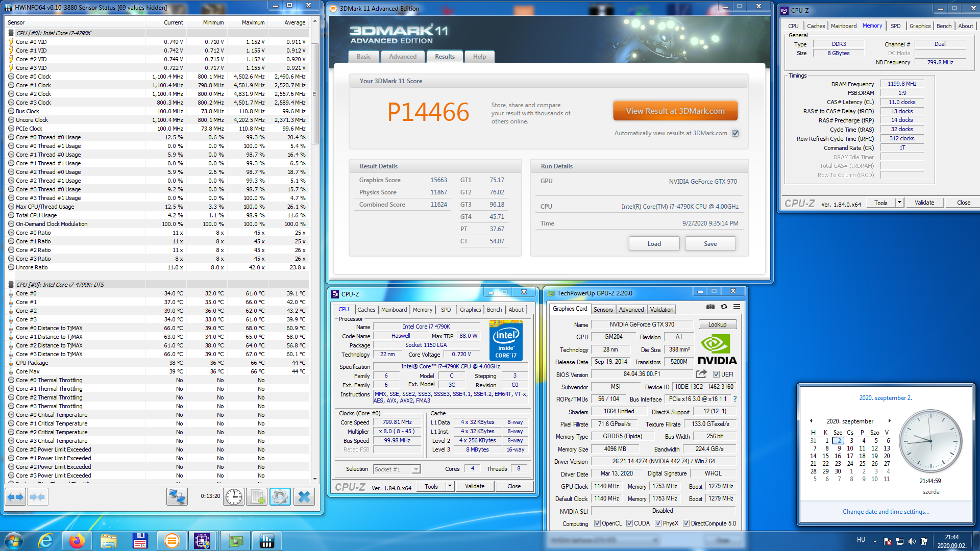This screenshot has height=551, width=980.
Task: Select day 15 in the calendar
Action: pyautogui.click(x=825, y=456)
